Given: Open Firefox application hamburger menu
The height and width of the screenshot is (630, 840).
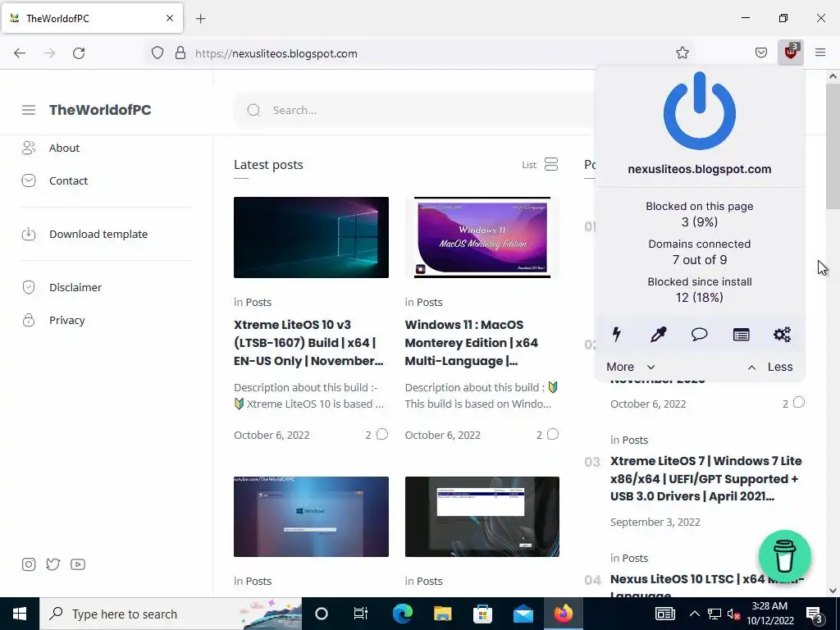Looking at the screenshot, I should (820, 52).
